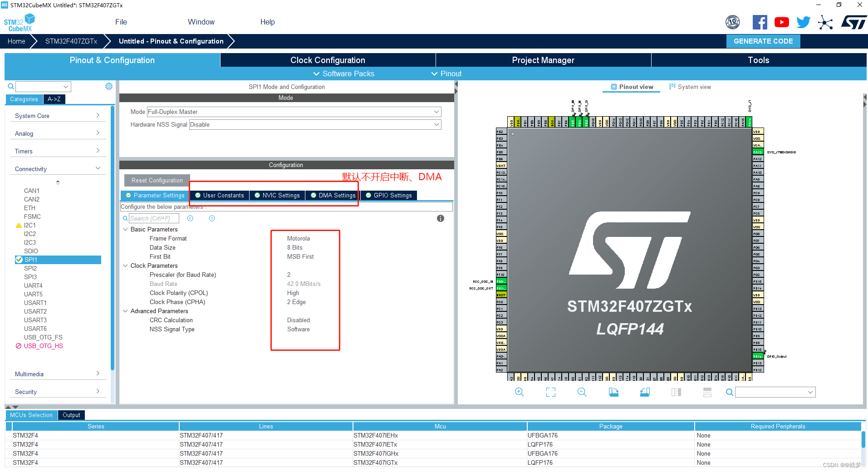Image resolution: width=868 pixels, height=472 pixels.
Task: Expand the Security category
Action: coord(57,392)
